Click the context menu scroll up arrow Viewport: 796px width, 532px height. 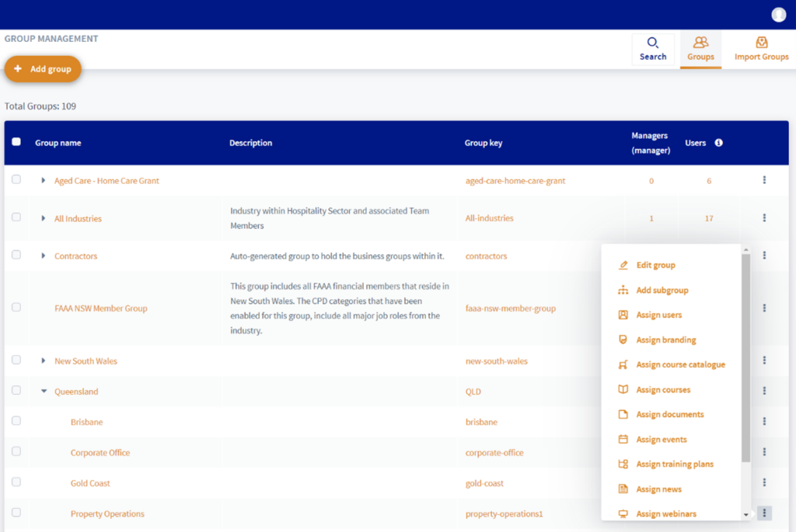745,249
